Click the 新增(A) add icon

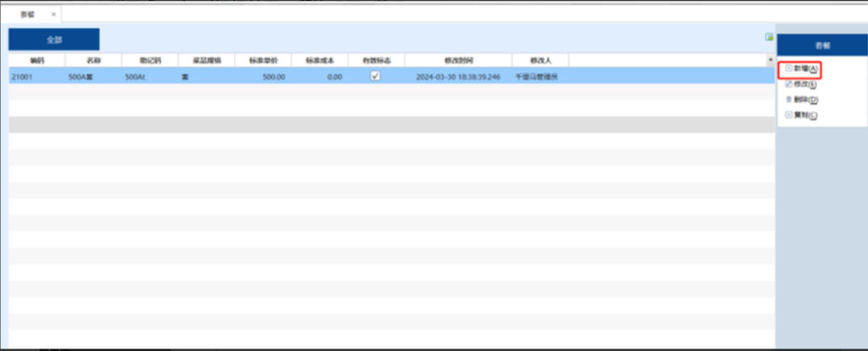(788, 69)
